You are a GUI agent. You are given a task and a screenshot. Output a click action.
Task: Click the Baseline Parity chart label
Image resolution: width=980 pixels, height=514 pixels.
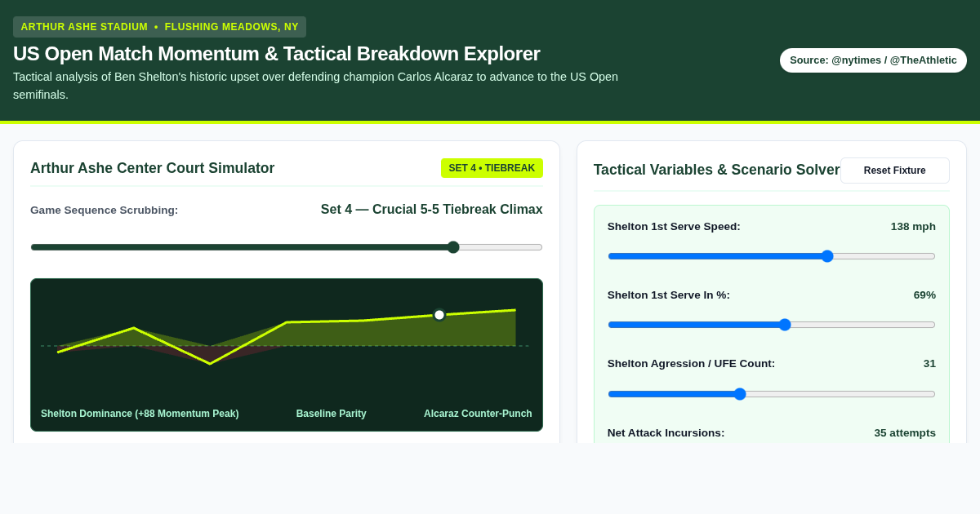(x=332, y=414)
